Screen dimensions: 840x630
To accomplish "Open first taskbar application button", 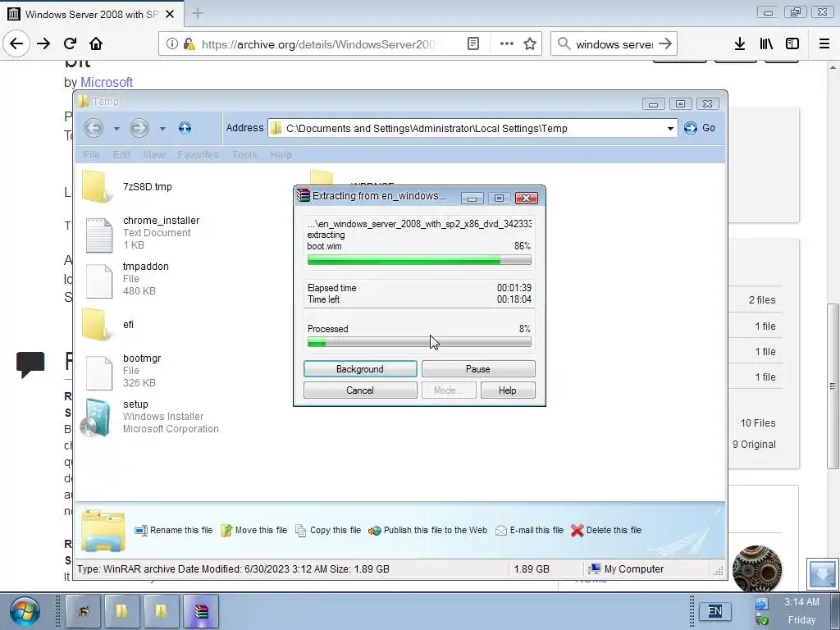I will 83,611.
